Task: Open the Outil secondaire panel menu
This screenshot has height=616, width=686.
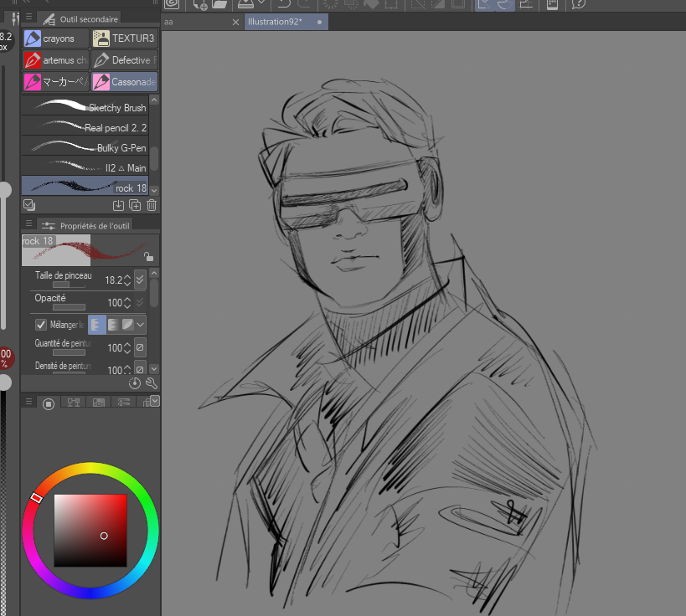Action: [28, 17]
